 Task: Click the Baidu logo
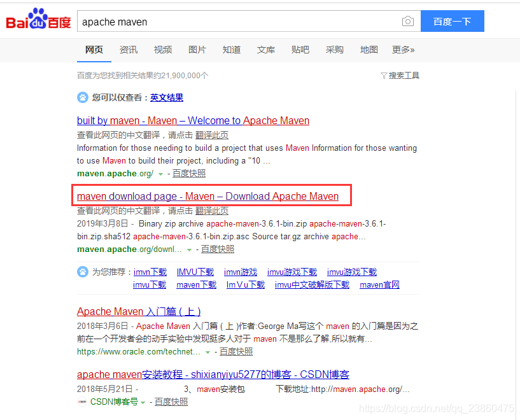[38, 19]
